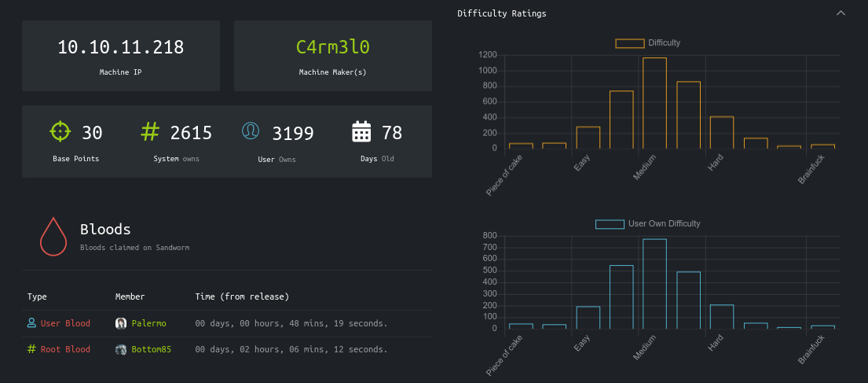868x383 pixels.
Task: Click the Root Blood hash icon
Action: 31,349
